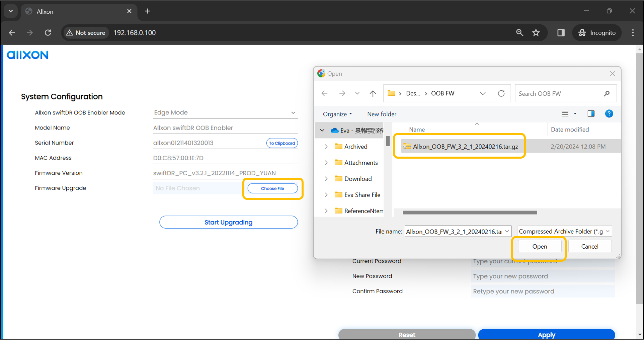Image resolution: width=644 pixels, height=340 pixels.
Task: Expand the path bar history dropdown
Action: tap(483, 93)
